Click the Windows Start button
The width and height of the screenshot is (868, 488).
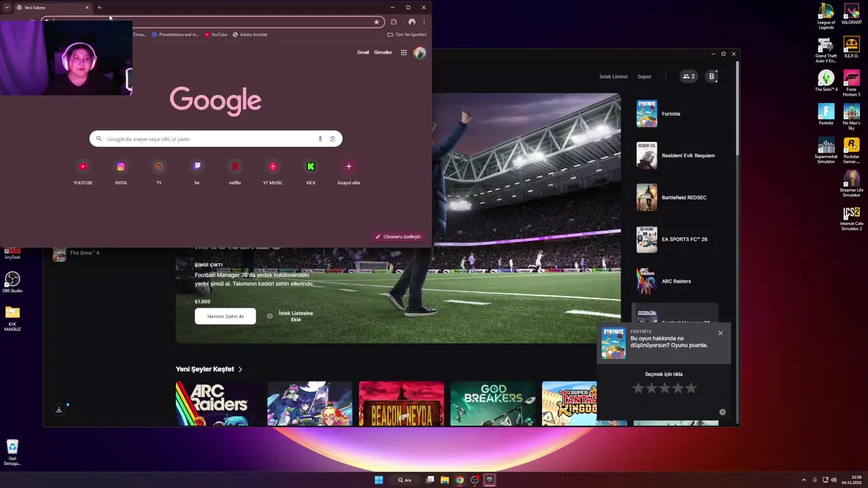(x=379, y=480)
